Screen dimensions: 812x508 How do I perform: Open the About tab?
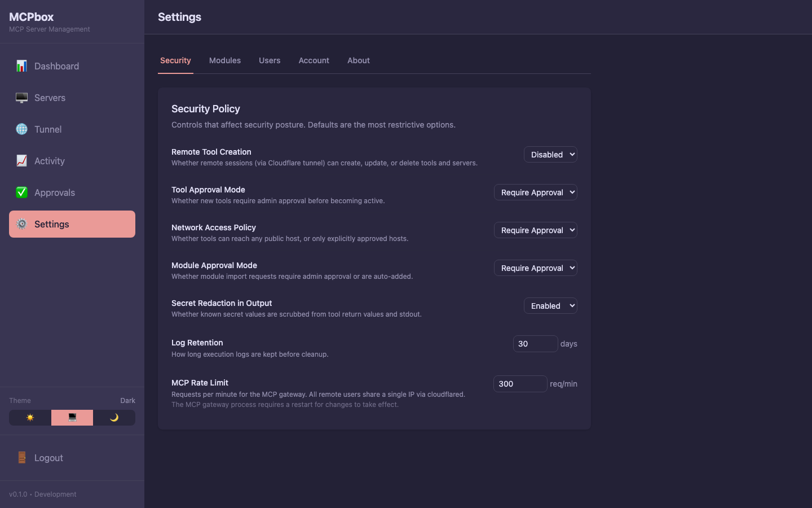(x=358, y=60)
